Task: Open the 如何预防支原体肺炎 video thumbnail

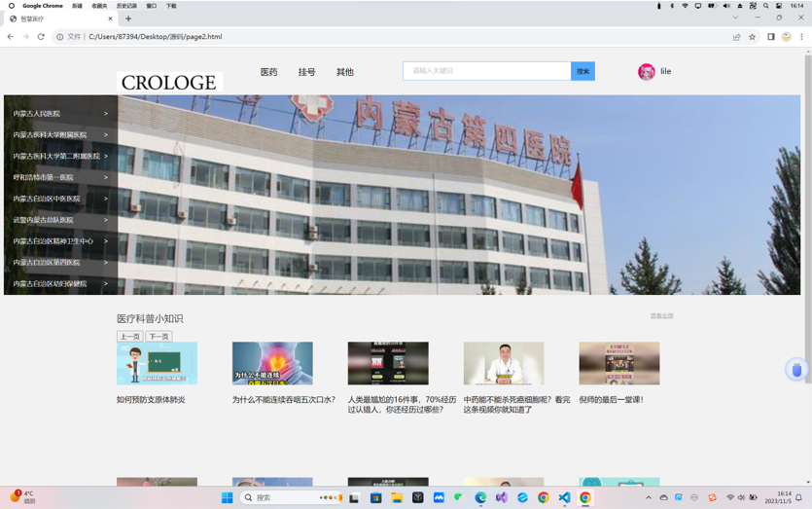Action: pos(157,363)
